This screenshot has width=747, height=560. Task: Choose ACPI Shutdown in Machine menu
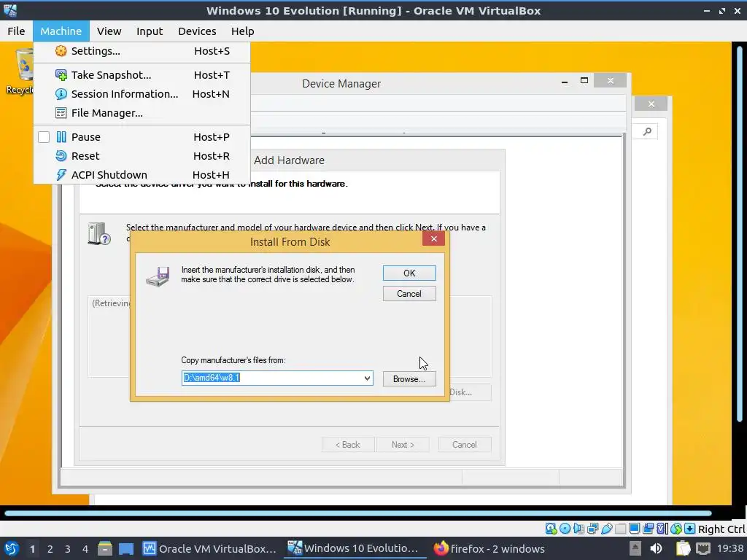142,175
